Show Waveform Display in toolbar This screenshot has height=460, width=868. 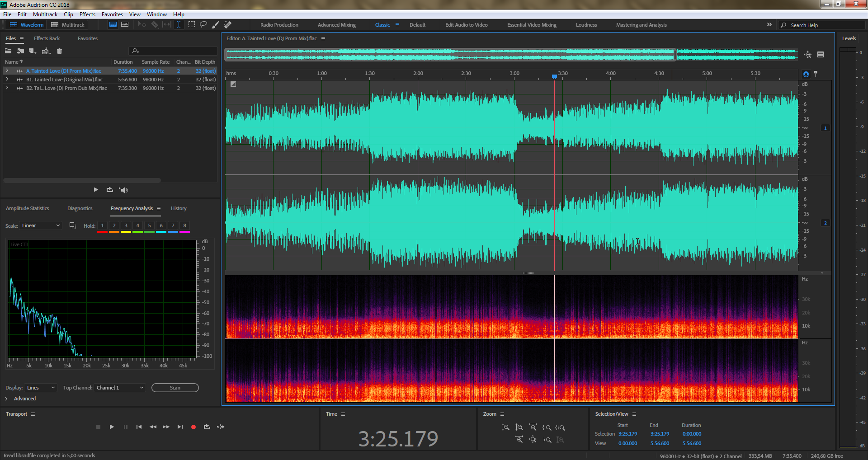[113, 24]
